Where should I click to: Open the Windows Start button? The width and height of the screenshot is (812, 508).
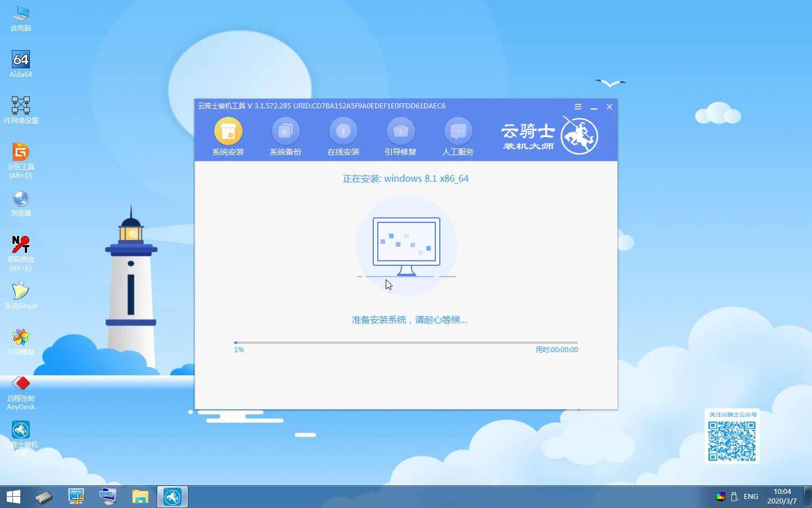click(x=14, y=497)
